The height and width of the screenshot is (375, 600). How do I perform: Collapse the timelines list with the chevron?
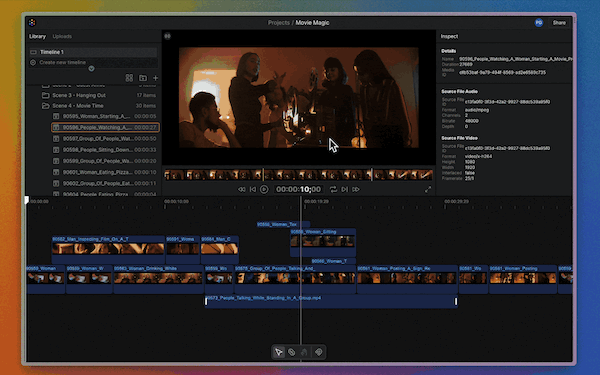pyautogui.click(x=91, y=68)
